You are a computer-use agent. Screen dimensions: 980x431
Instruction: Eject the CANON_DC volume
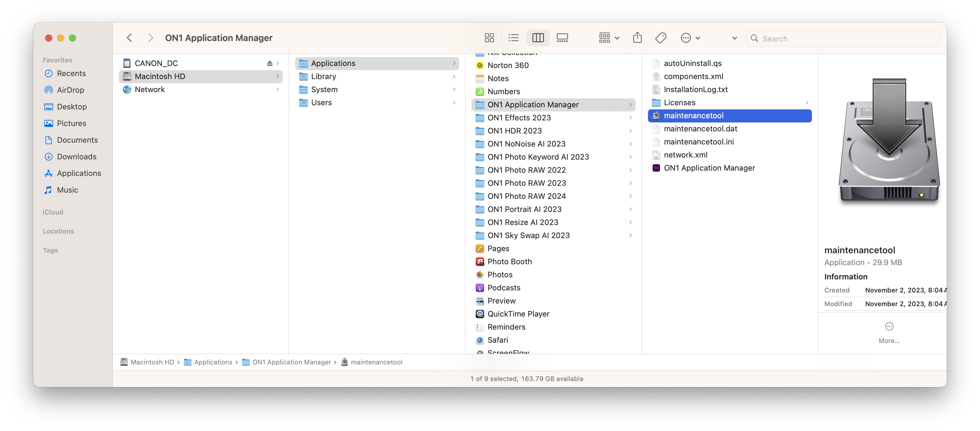[270, 63]
